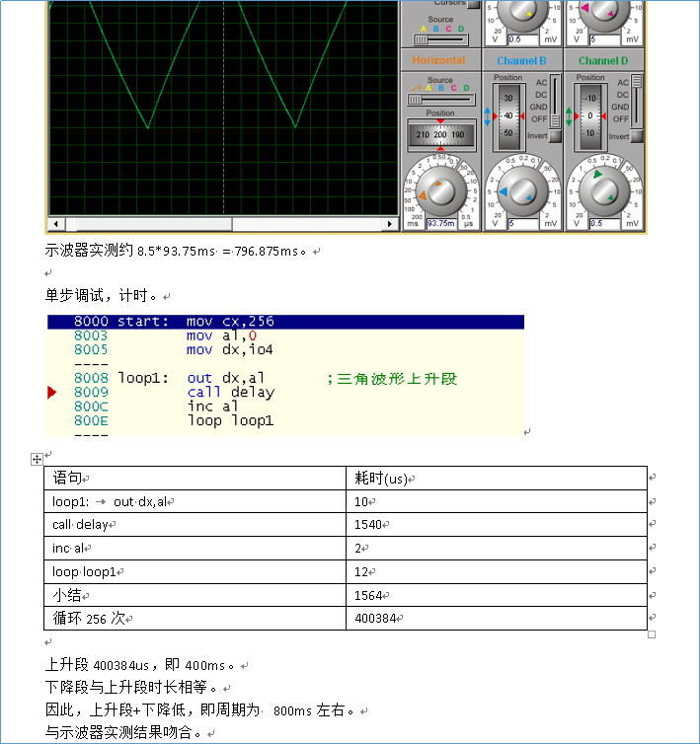Select source C in Horizontal section
Image resolution: width=700 pixels, height=744 pixels.
tap(453, 88)
